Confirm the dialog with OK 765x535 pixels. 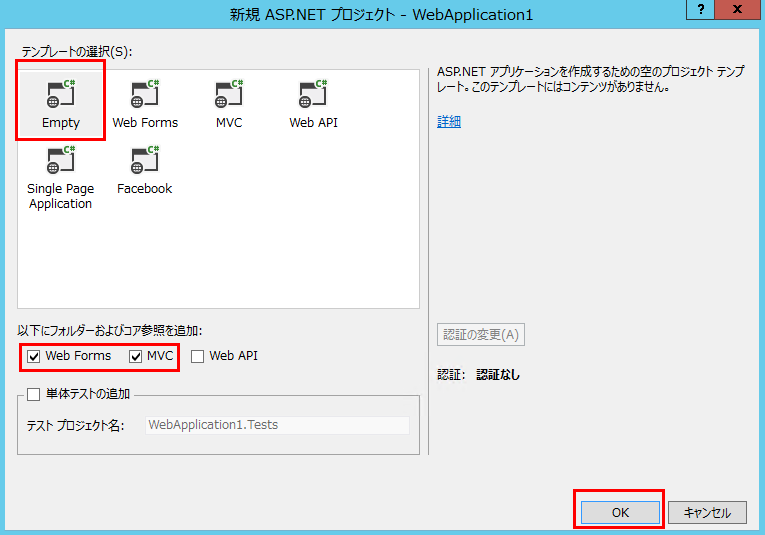click(x=620, y=513)
